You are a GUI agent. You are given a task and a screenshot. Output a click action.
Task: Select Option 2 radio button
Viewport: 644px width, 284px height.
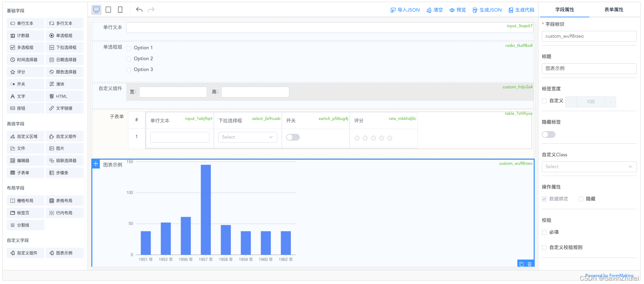(x=129, y=59)
